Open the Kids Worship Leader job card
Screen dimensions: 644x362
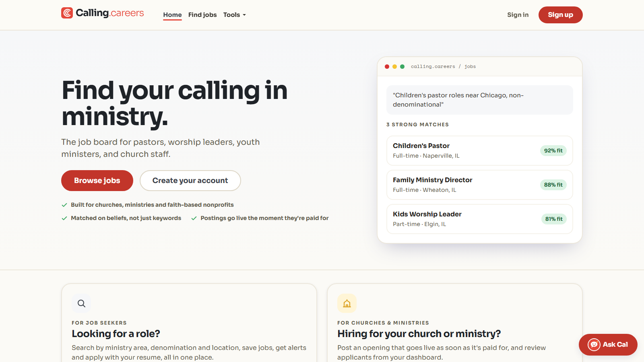tap(479, 219)
